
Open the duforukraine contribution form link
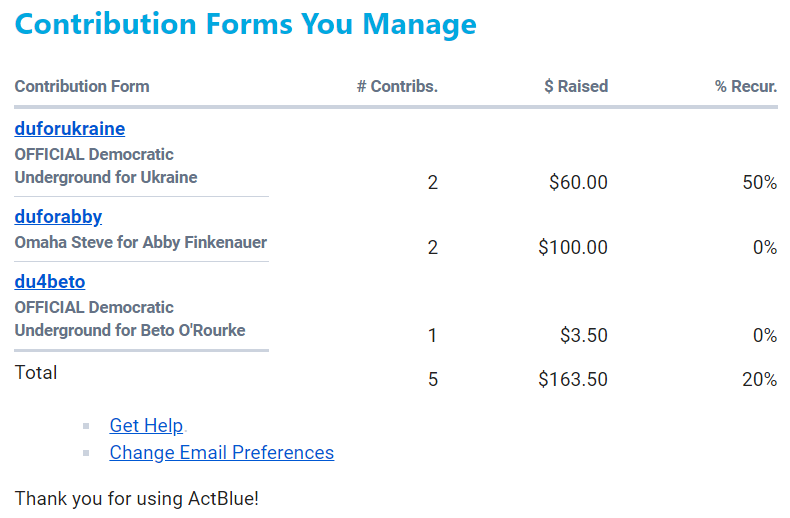pos(70,129)
